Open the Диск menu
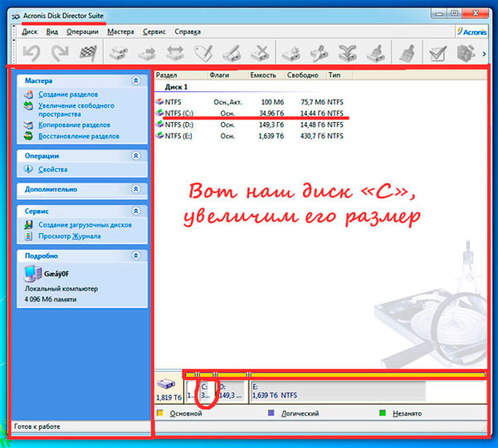The width and height of the screenshot is (498, 448). pos(29,32)
